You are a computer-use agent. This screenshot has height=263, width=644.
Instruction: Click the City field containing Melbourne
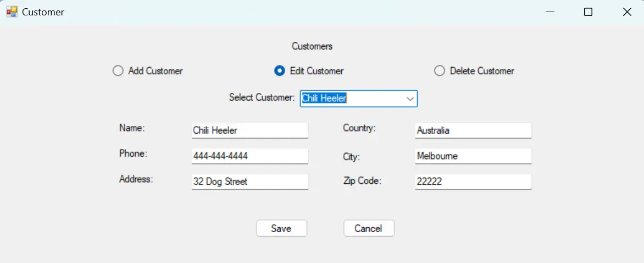[473, 156]
